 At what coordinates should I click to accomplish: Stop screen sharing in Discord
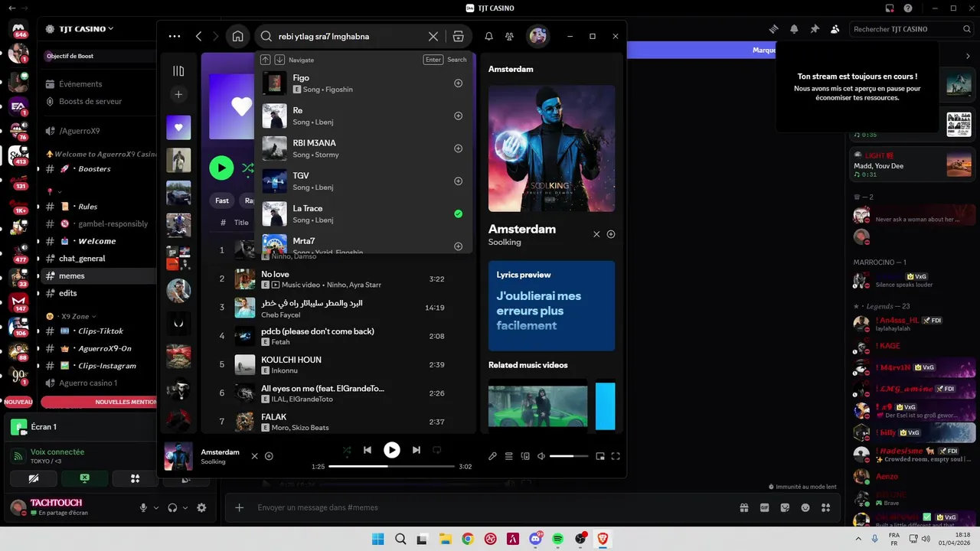(x=84, y=478)
